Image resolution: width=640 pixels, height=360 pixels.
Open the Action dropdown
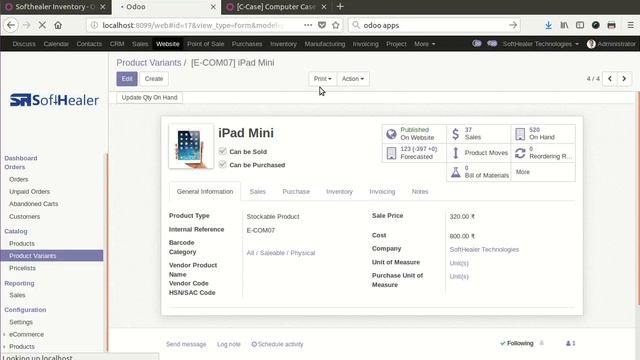(353, 79)
